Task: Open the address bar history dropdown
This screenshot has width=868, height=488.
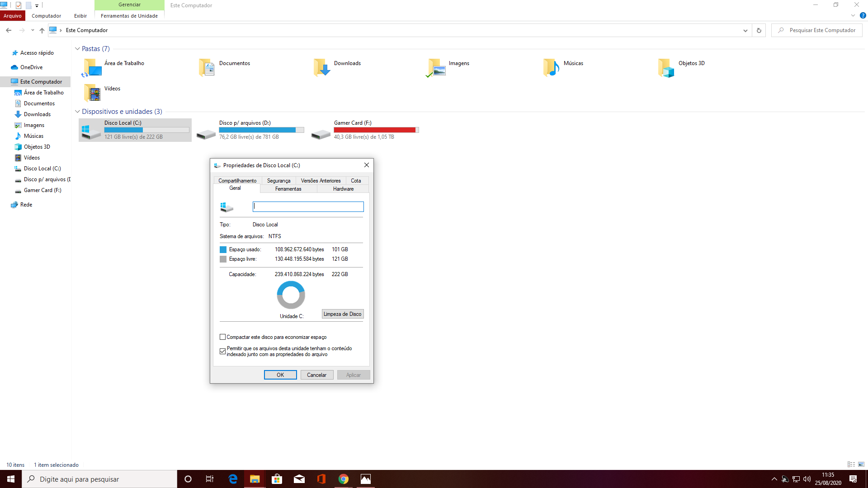Action: [745, 30]
